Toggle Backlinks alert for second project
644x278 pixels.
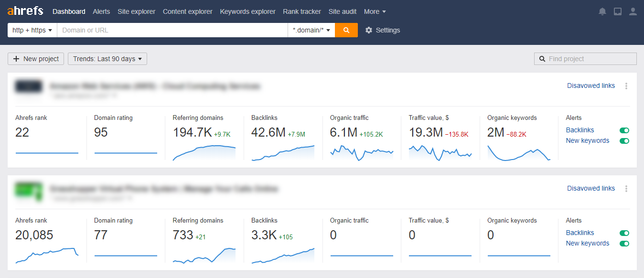coord(624,233)
